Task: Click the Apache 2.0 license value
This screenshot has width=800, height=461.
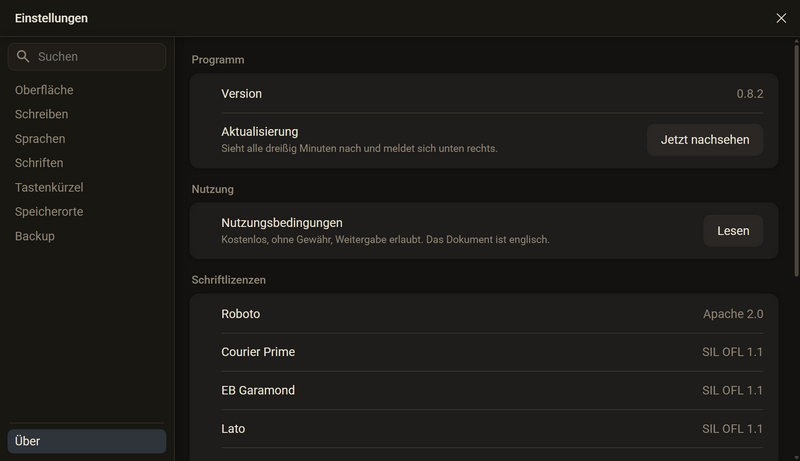Action: point(733,314)
